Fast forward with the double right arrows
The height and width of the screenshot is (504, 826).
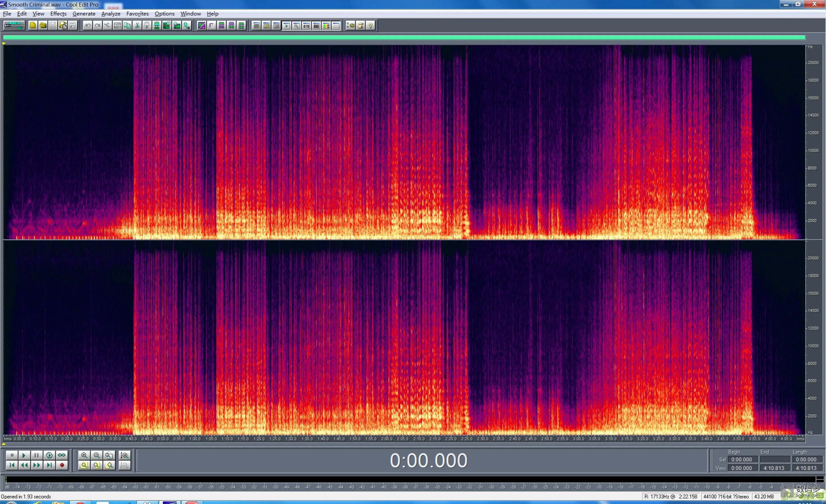tap(36, 465)
